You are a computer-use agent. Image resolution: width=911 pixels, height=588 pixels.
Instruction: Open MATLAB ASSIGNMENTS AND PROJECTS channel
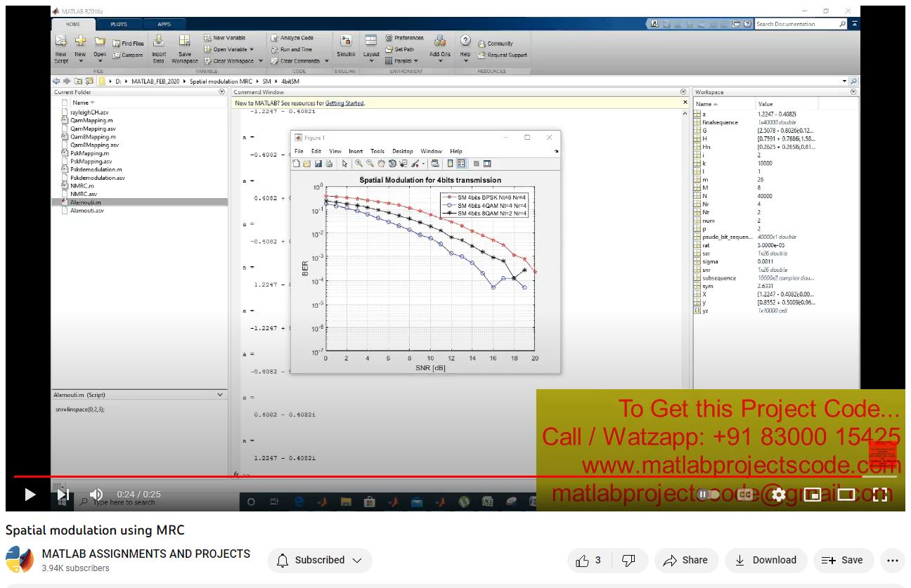[146, 554]
